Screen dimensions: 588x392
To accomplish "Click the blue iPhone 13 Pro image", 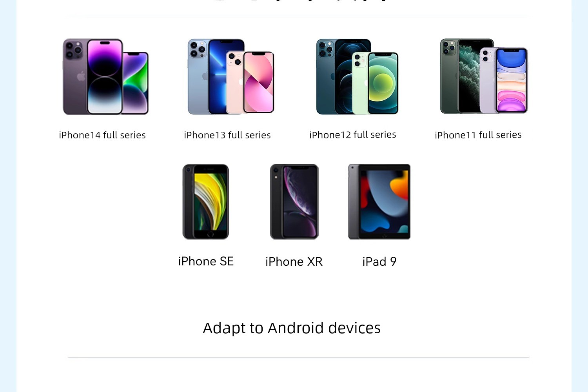I will click(216, 76).
